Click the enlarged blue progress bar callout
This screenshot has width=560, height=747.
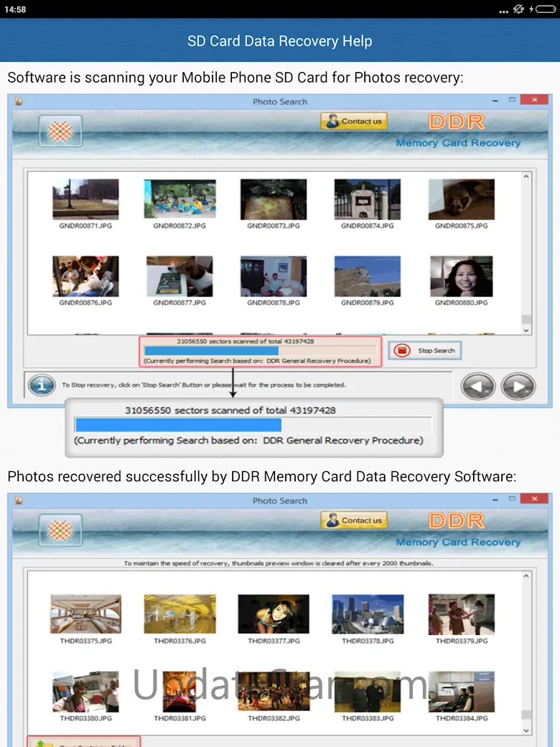pyautogui.click(x=253, y=424)
